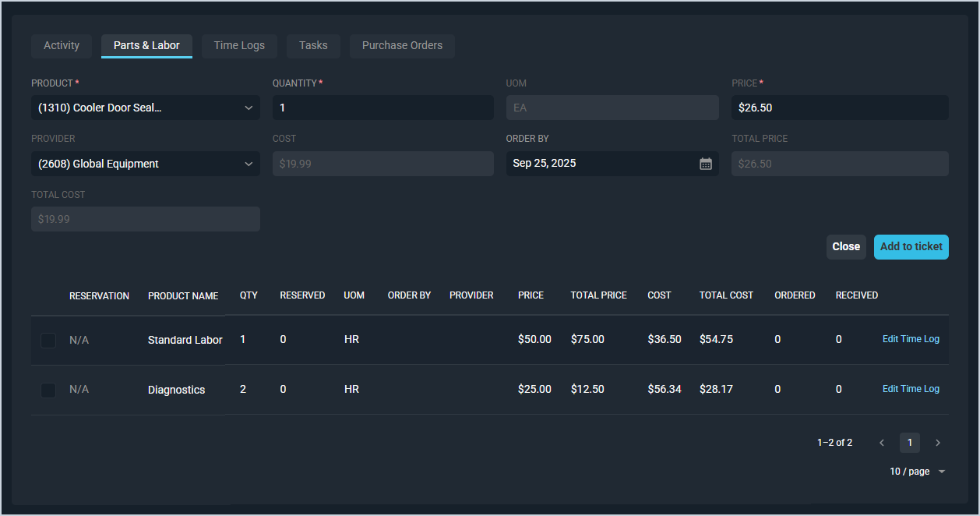Open the Order By calendar picker icon

pos(706,164)
